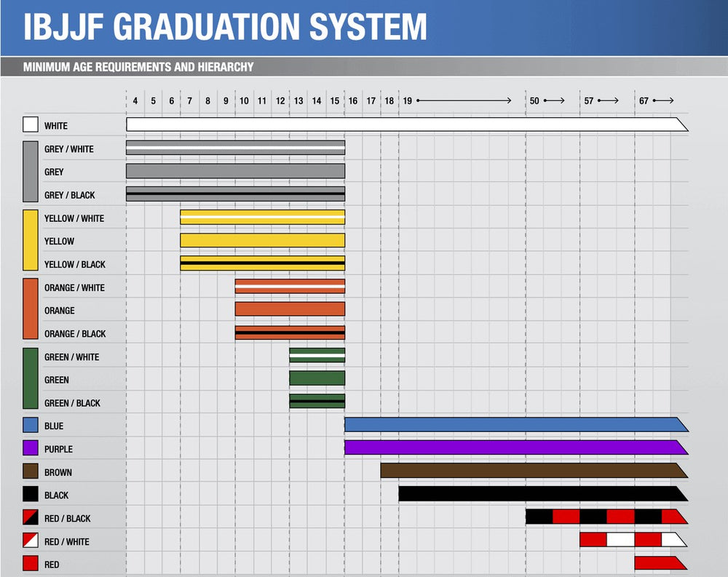
Task: Click the white belt legend swatch
Action: click(31, 125)
